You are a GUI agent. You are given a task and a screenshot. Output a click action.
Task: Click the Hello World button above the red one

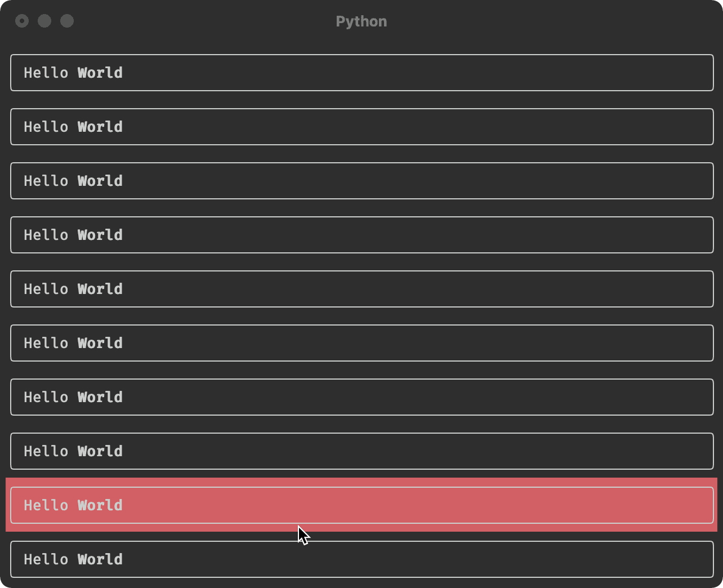[x=361, y=451]
